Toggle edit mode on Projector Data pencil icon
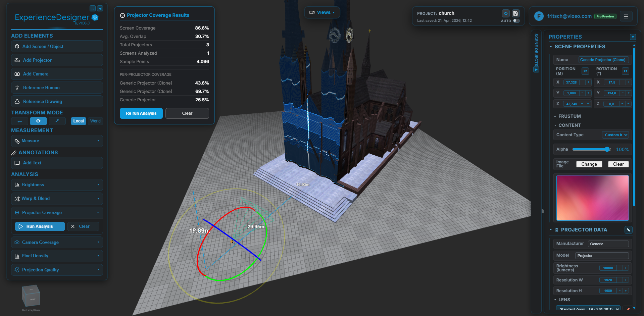644x316 pixels. pyautogui.click(x=629, y=230)
